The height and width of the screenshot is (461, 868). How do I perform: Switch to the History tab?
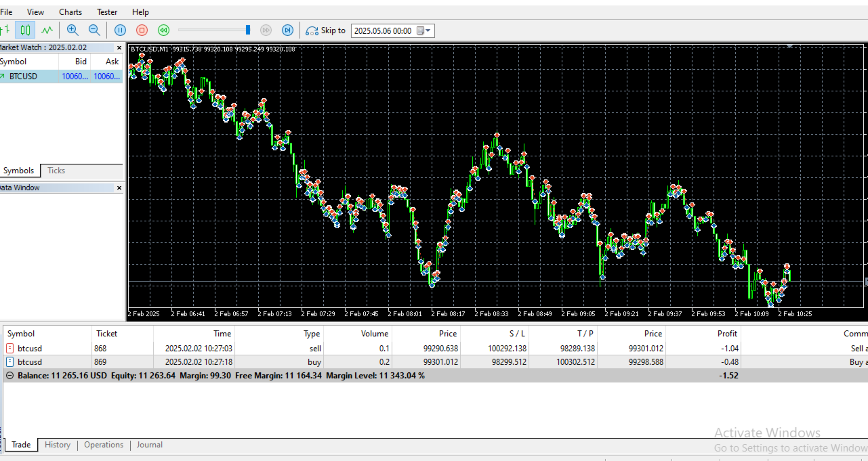(x=58, y=445)
